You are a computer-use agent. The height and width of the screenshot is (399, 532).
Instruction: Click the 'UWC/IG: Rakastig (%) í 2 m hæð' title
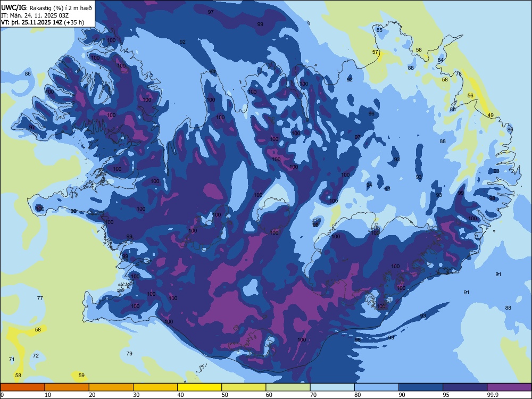coord(46,8)
